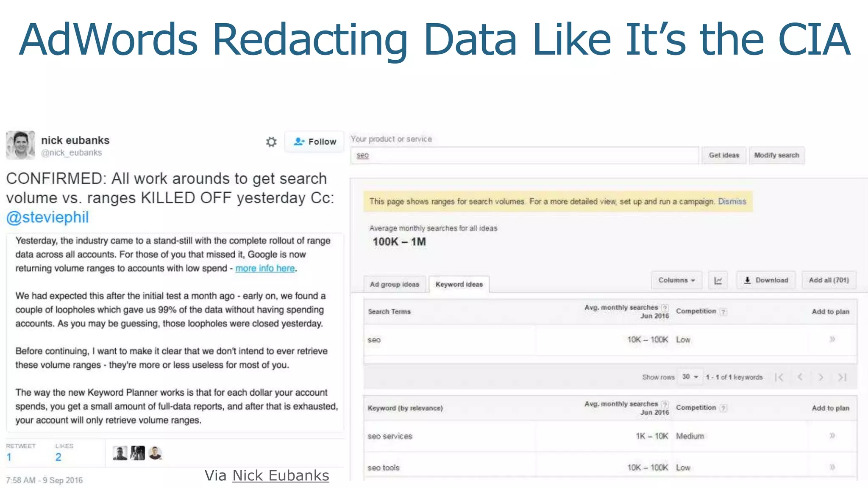This screenshot has width=868, height=488.
Task: Sort by Search Terms column header
Action: coord(389,312)
